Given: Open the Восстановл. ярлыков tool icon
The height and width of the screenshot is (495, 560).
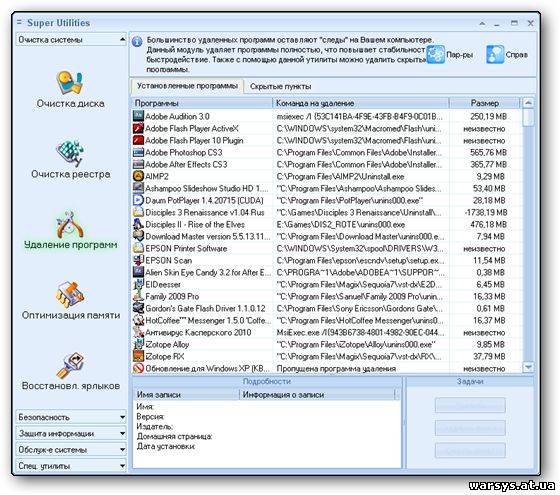Looking at the screenshot, I should coord(69,365).
